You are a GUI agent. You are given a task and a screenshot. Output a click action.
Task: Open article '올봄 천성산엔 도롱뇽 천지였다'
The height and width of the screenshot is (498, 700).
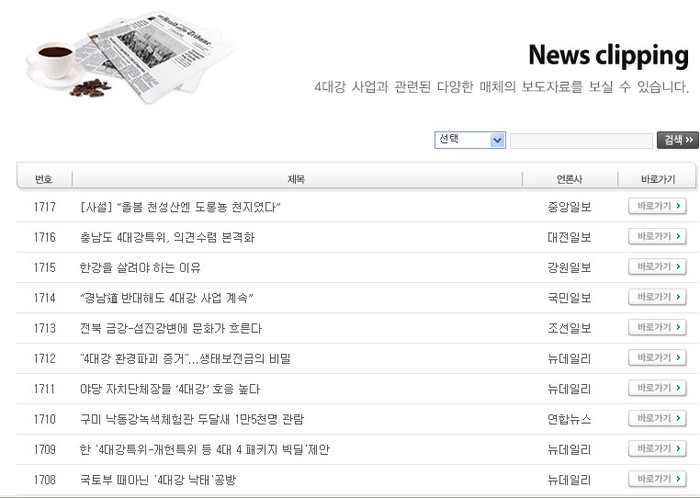pos(180,207)
